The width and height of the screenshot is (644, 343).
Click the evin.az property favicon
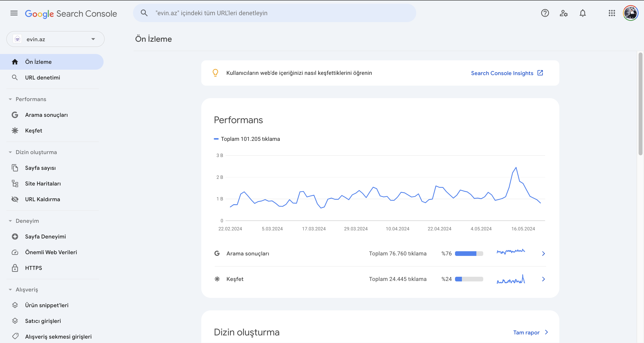tap(17, 39)
